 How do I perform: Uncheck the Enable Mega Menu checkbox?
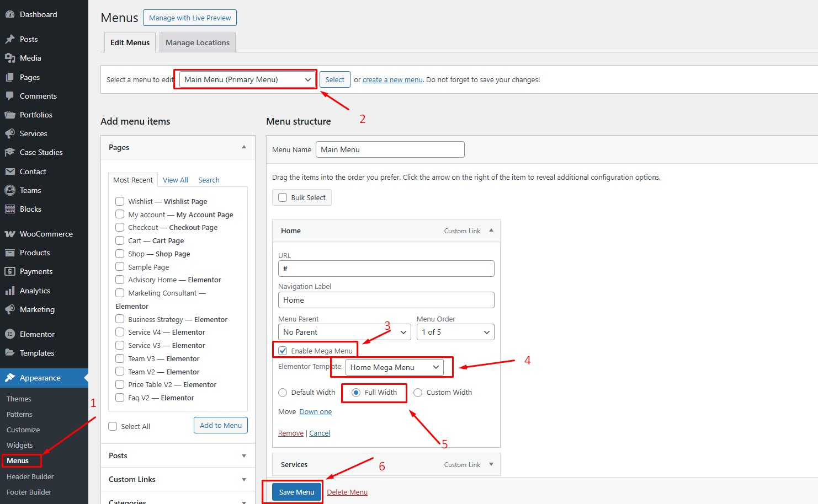283,351
